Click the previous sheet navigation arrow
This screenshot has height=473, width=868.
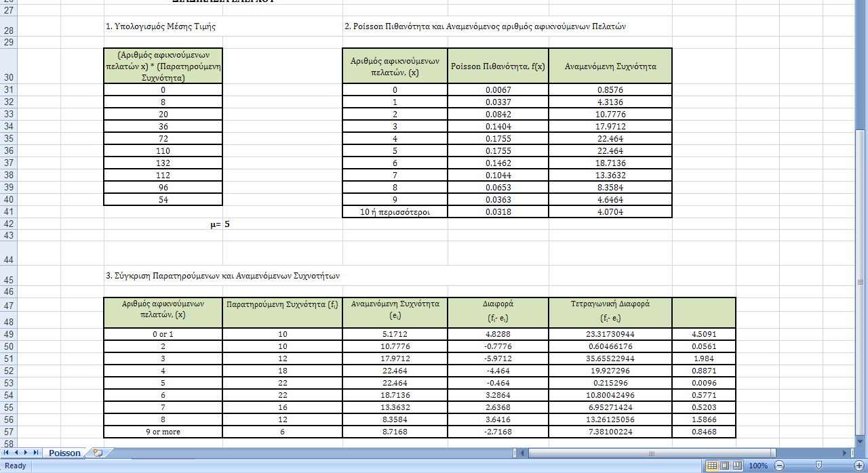pyautogui.click(x=16, y=453)
